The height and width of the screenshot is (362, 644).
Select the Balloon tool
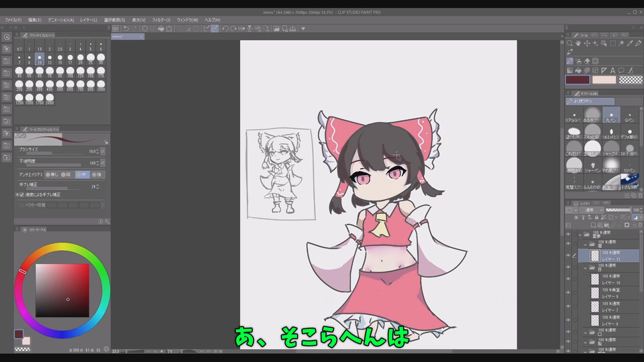[x=621, y=70]
